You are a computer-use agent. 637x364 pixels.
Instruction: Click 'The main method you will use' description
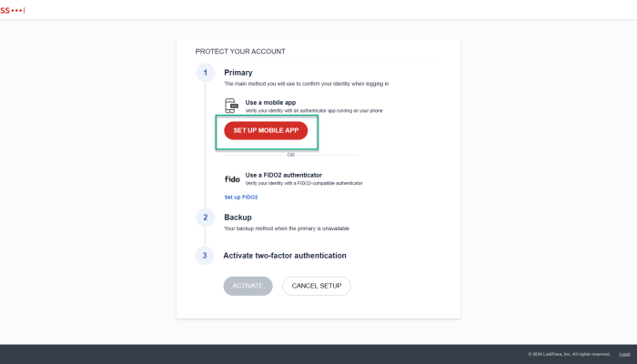click(x=307, y=84)
